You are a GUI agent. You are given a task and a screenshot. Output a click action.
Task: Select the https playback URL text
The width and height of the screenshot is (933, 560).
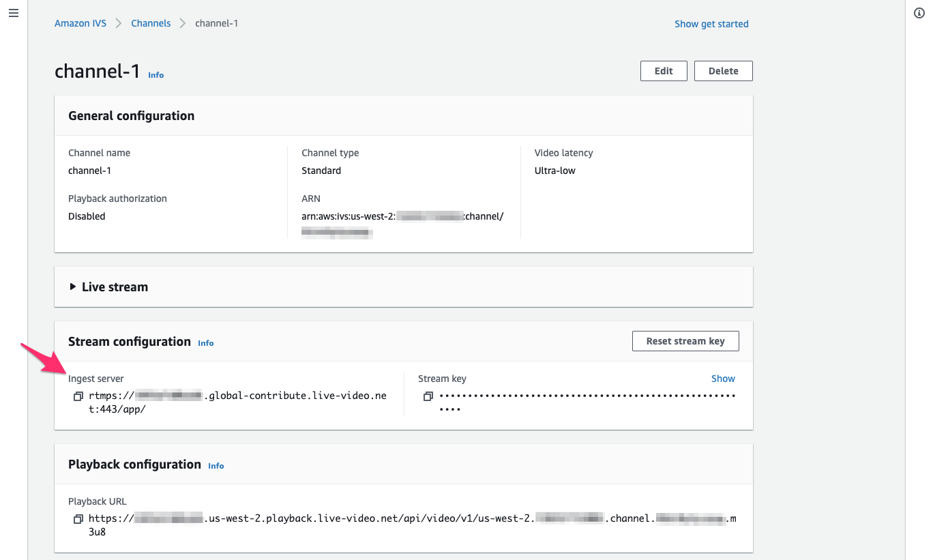click(x=413, y=525)
